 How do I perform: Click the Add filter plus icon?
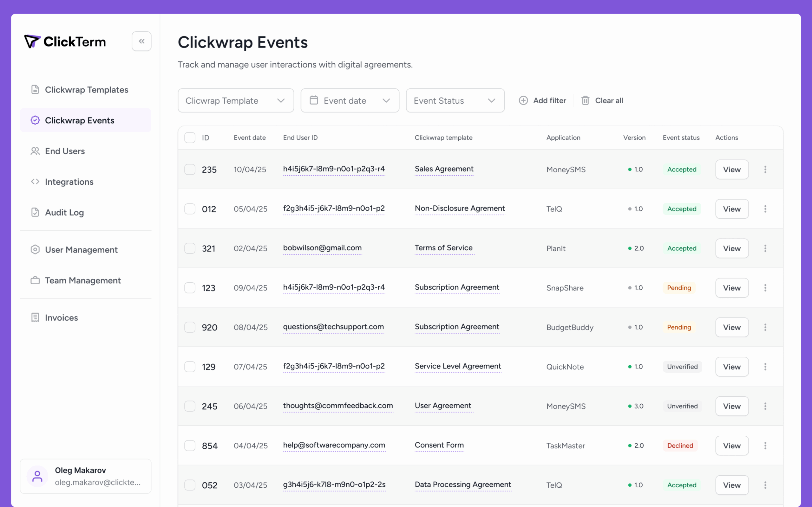click(523, 100)
